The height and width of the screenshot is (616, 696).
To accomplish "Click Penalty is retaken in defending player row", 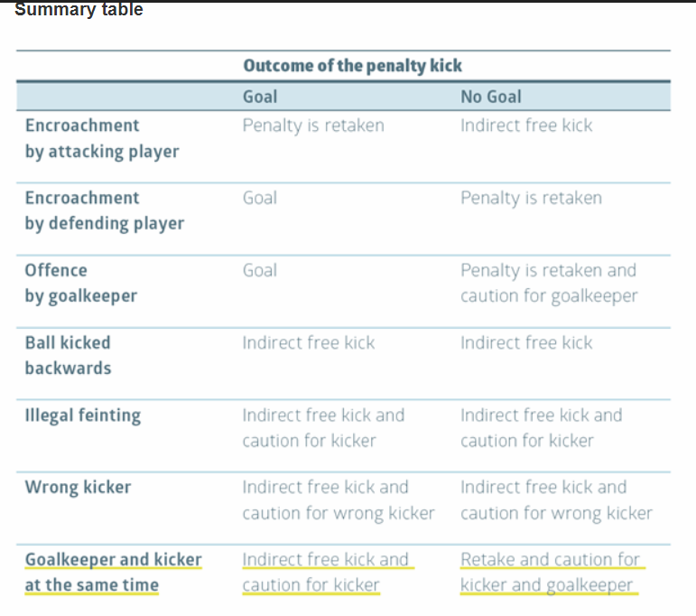I will pyautogui.click(x=532, y=198).
